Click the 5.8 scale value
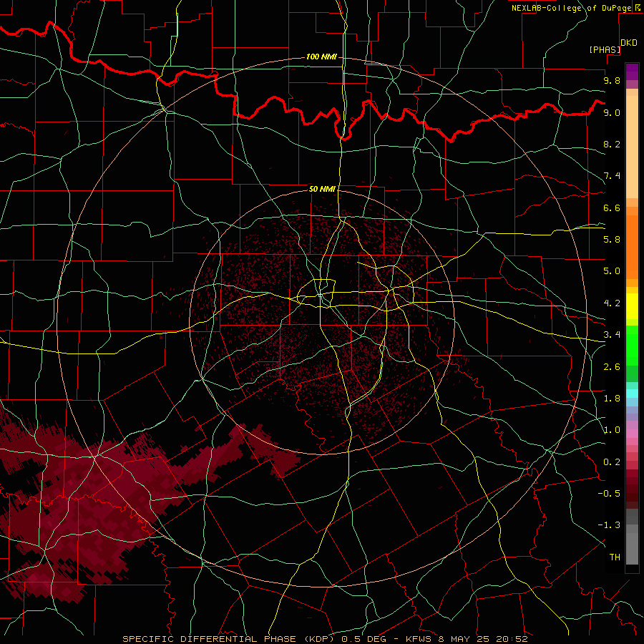Screen dimensions: 644x644 point(612,240)
